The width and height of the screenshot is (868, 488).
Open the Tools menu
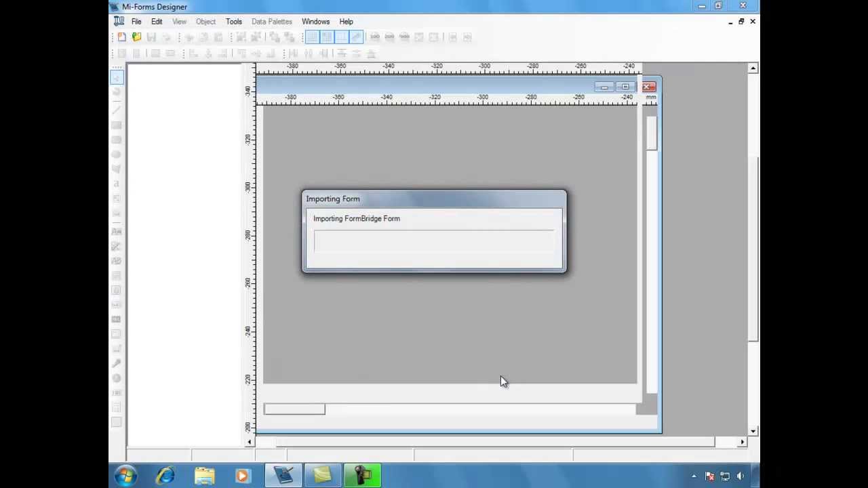[x=234, y=22]
